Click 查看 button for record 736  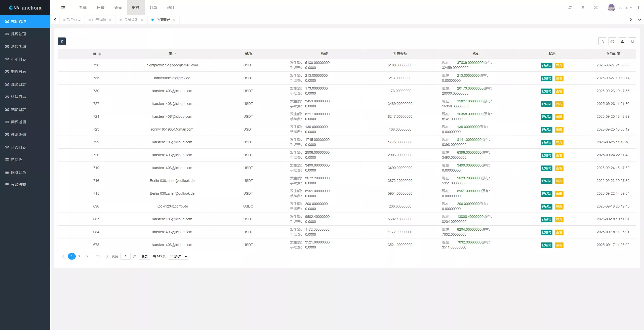coord(559,66)
